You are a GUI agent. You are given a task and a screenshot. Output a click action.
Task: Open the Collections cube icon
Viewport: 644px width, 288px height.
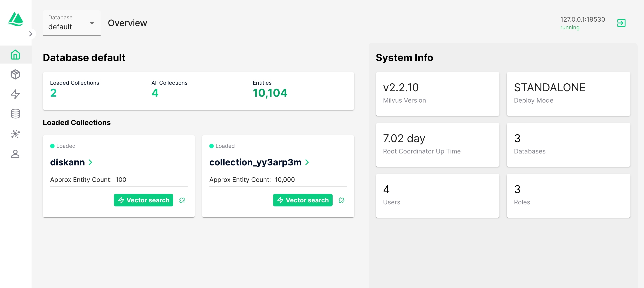(x=16, y=74)
